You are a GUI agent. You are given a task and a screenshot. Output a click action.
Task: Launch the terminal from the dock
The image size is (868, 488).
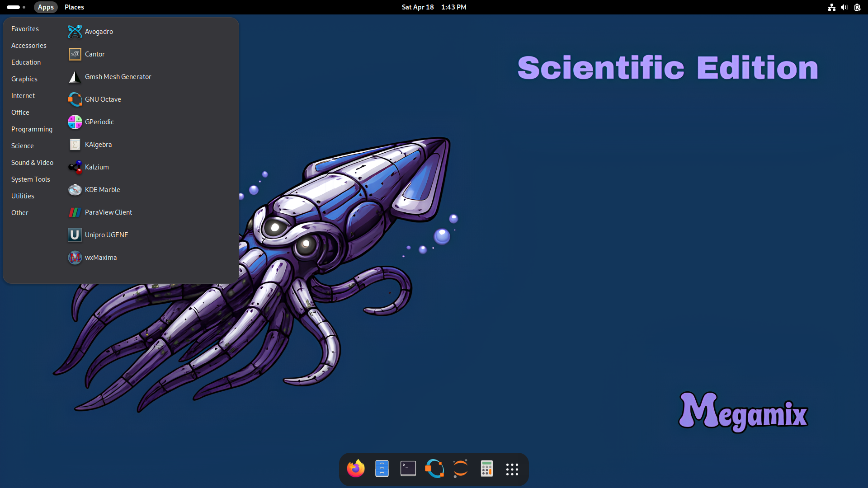coord(408,469)
